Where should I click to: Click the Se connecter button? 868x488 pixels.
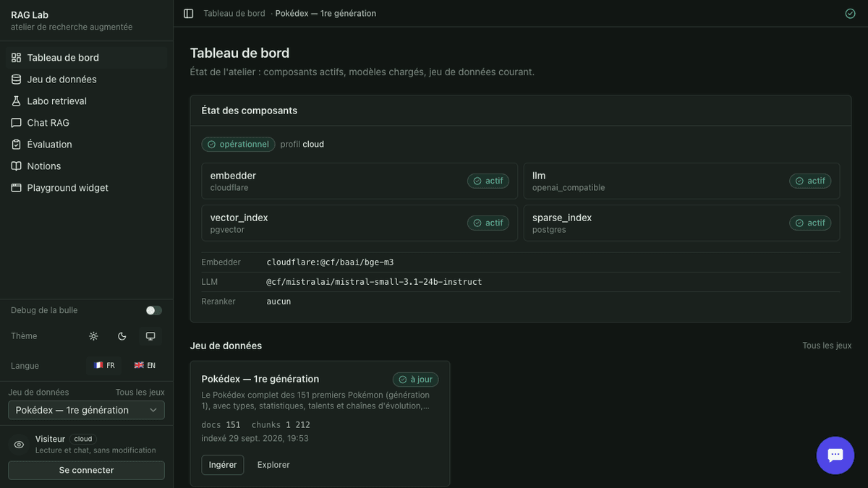86,470
